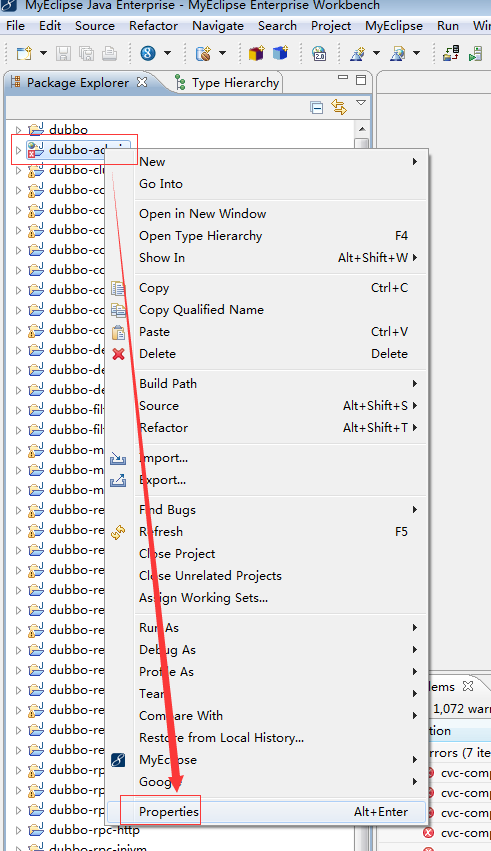
Task: Open the Search menu
Action: [x=277, y=26]
